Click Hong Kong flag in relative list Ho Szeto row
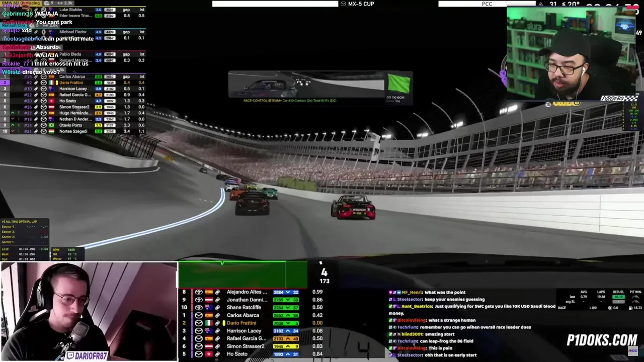 click(x=208, y=354)
